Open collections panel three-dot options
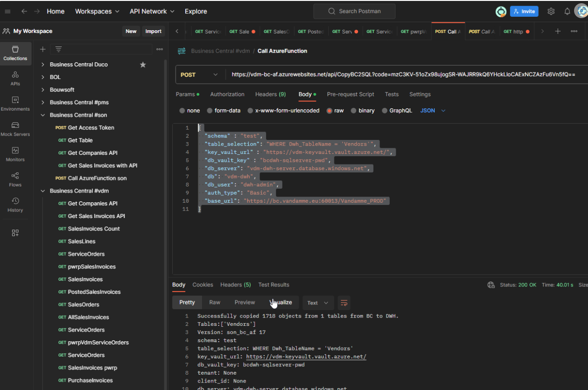This screenshot has height=390, width=588. [x=159, y=49]
